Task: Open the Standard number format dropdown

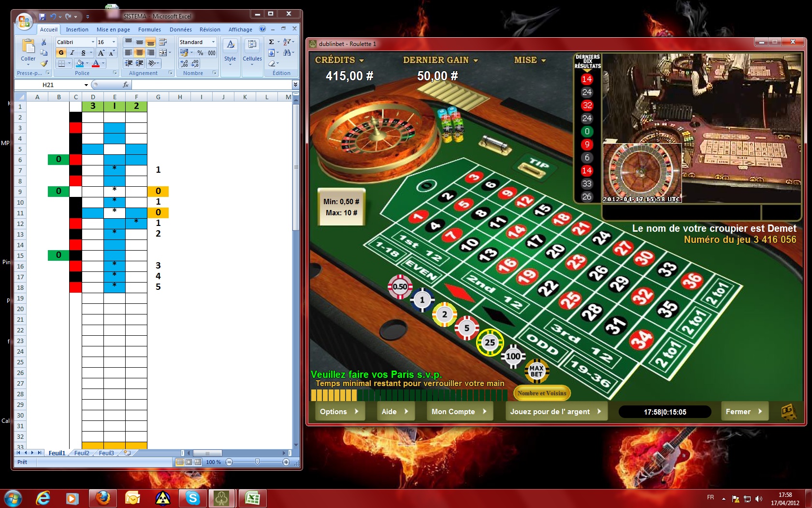Action: pos(213,42)
